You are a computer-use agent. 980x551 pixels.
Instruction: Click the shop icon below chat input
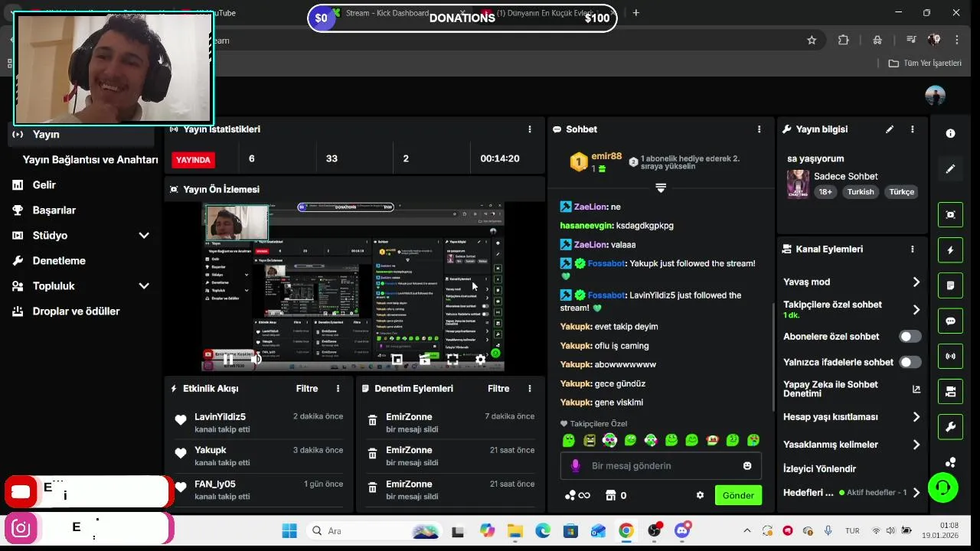pos(610,495)
